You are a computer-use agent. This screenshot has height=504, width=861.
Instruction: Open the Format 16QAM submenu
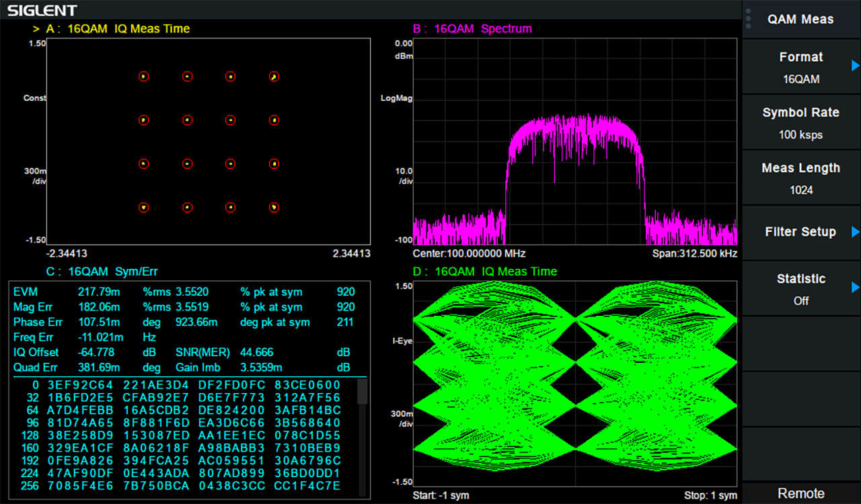click(800, 67)
